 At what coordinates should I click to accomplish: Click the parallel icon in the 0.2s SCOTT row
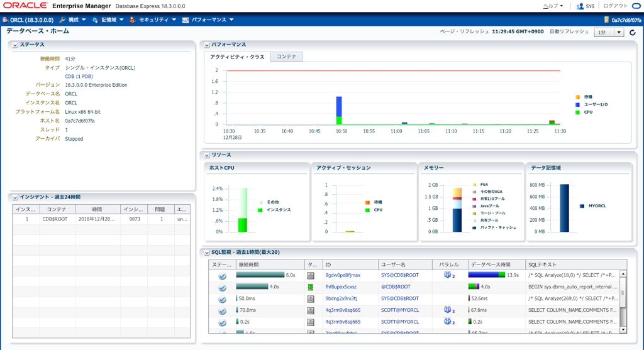pos(448,321)
